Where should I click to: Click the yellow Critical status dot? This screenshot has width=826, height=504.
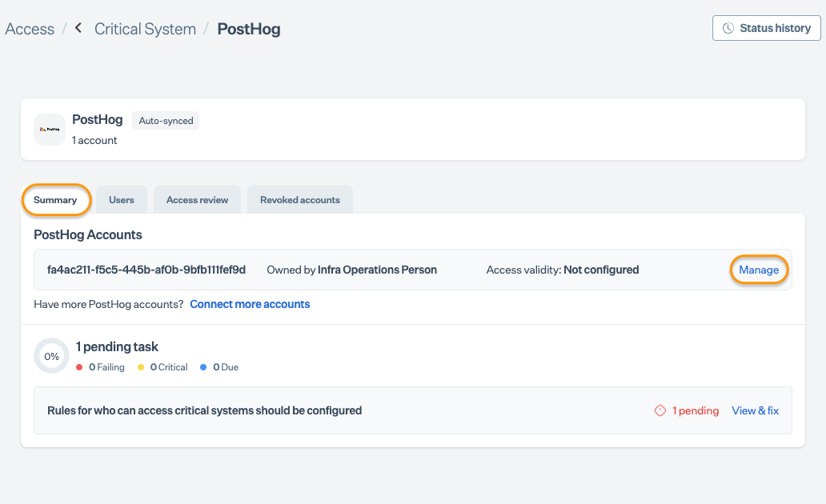tap(141, 367)
